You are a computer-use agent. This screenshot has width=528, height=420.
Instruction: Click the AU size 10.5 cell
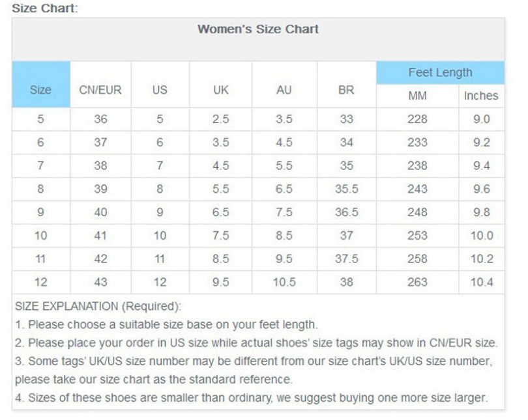284,282
